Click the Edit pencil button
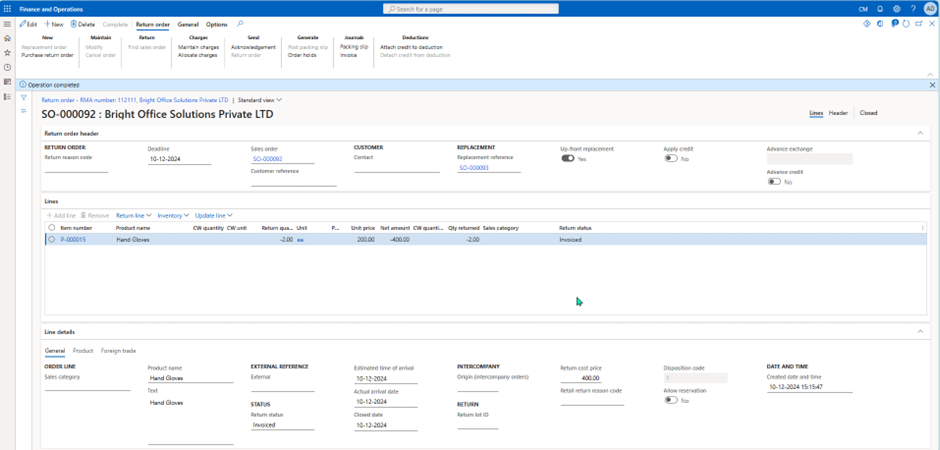The height and width of the screenshot is (450, 940). pos(28,25)
